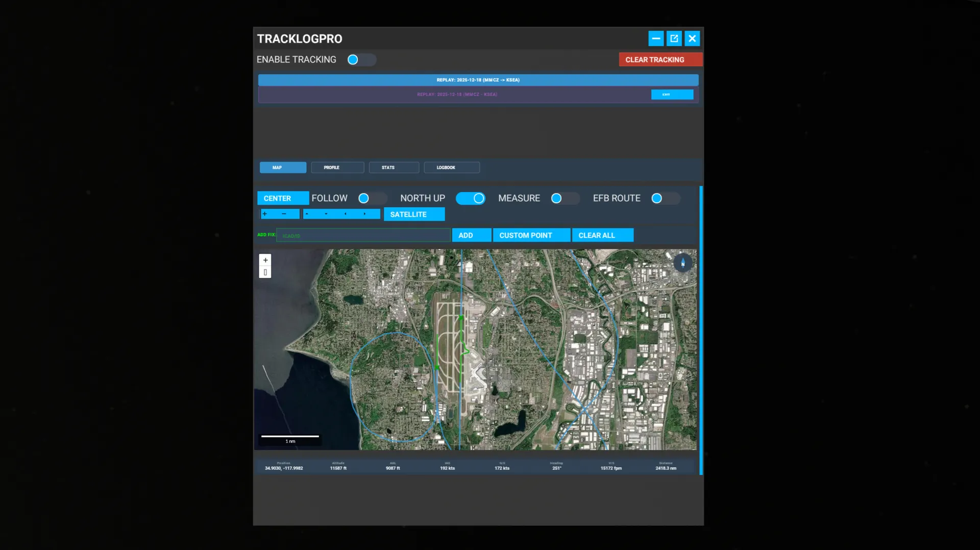980x550 pixels.
Task: Pan map left with the left arrow
Action: (346, 214)
